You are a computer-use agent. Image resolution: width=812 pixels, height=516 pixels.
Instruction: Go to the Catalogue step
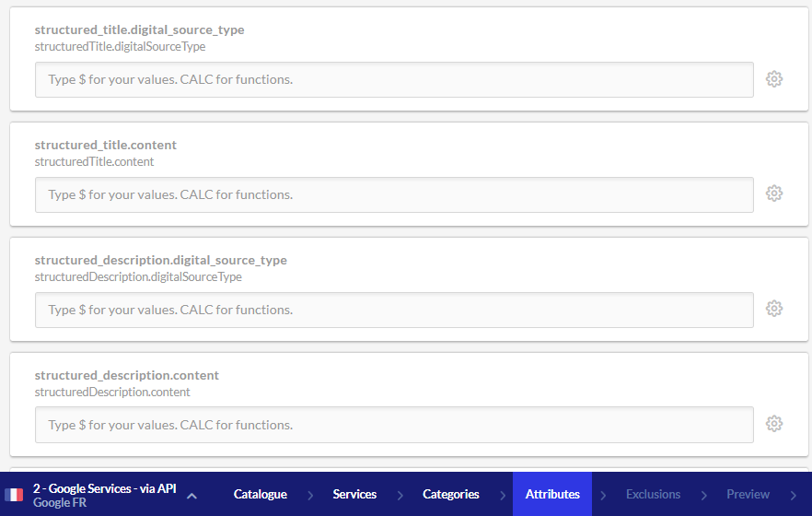pos(260,495)
